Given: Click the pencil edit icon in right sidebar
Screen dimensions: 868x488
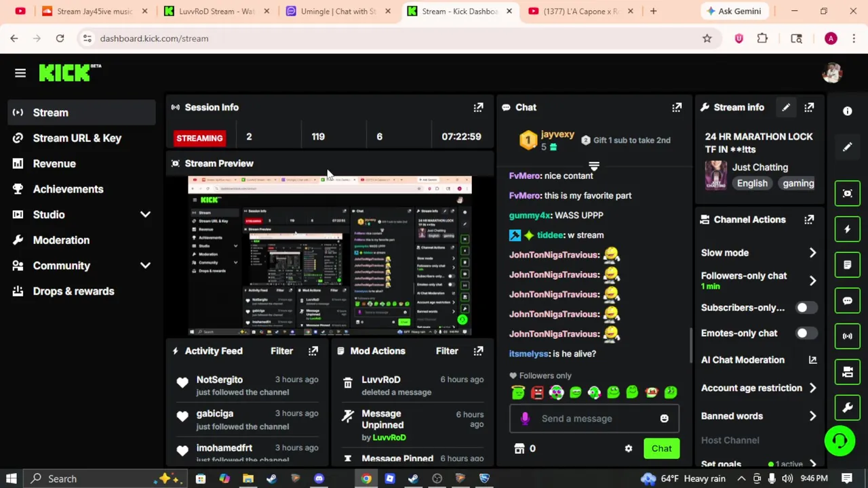Looking at the screenshot, I should click(x=848, y=147).
